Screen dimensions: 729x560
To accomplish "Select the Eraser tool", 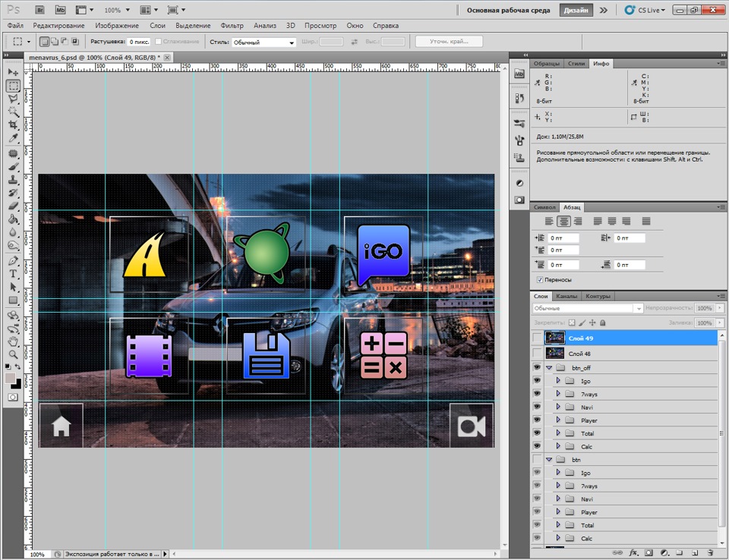I will click(x=13, y=206).
